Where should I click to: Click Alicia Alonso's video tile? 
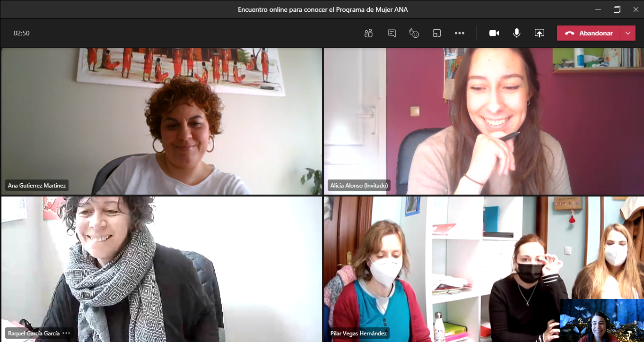(x=484, y=121)
